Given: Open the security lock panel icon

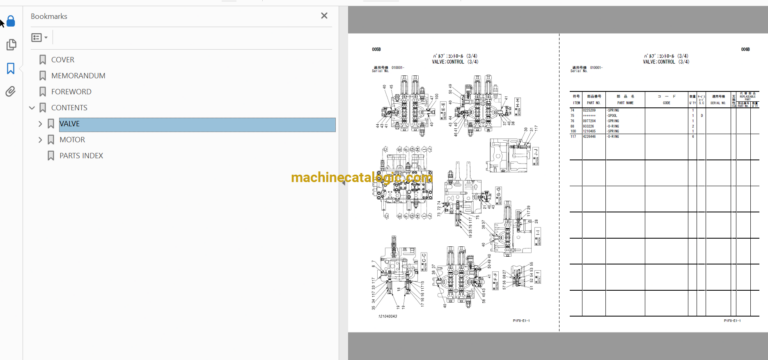Looking at the screenshot, I should (x=10, y=21).
